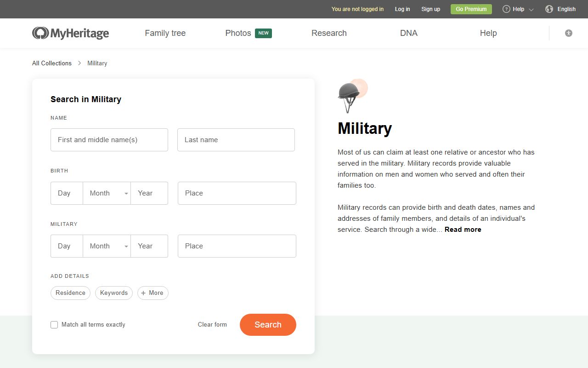Viewport: 588px width, 368px height.
Task: Click the orange Search button
Action: (268, 325)
